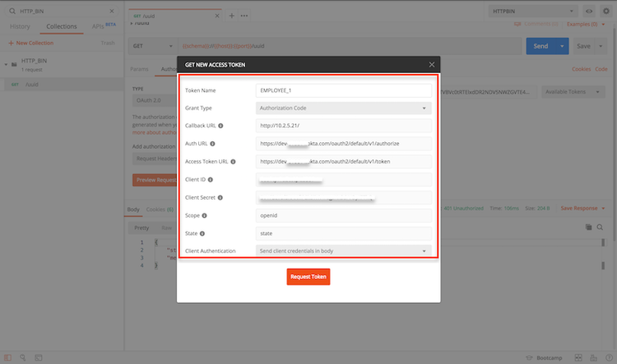Open the Client Authentication dropdown
The image size is (617, 364).
point(344,251)
